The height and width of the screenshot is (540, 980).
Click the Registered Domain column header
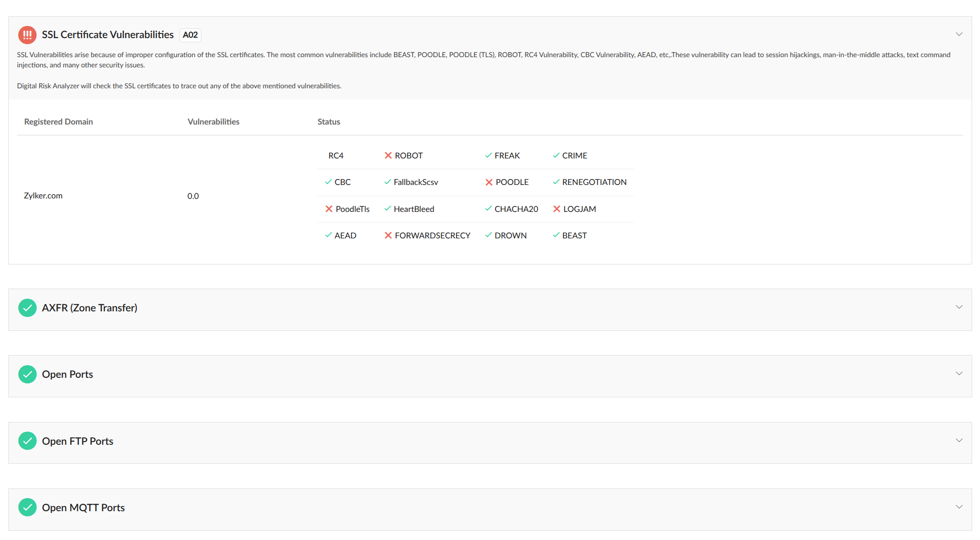[59, 122]
